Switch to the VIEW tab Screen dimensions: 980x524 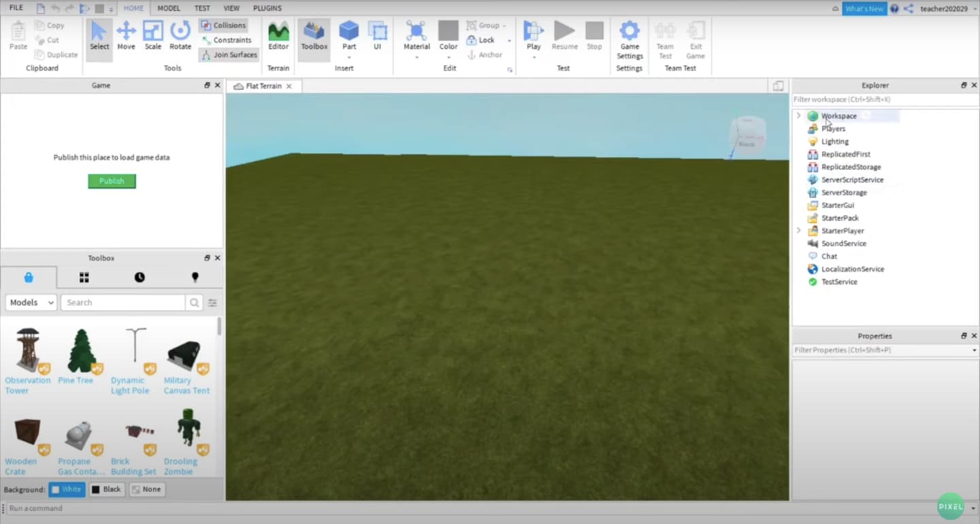231,8
